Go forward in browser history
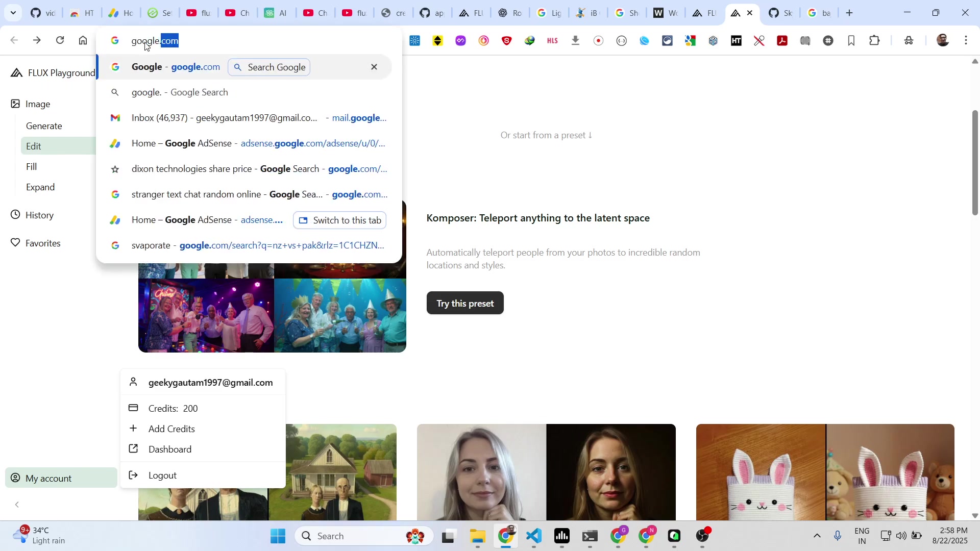 pyautogui.click(x=37, y=40)
